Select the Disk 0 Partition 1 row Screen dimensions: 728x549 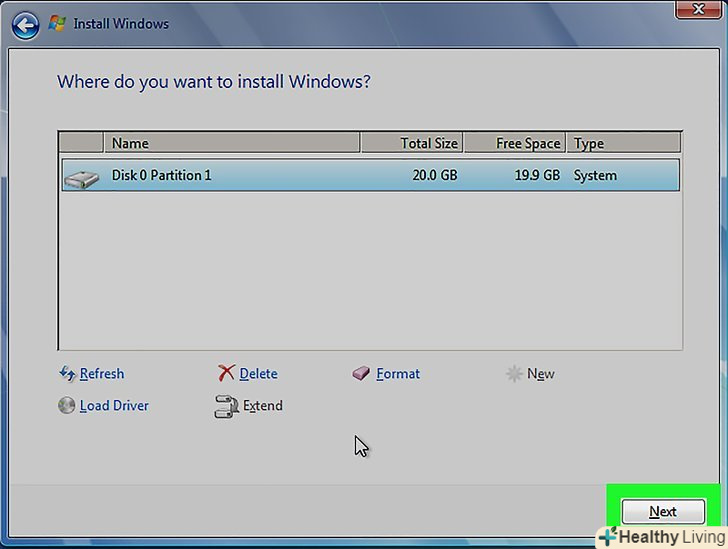(370, 175)
